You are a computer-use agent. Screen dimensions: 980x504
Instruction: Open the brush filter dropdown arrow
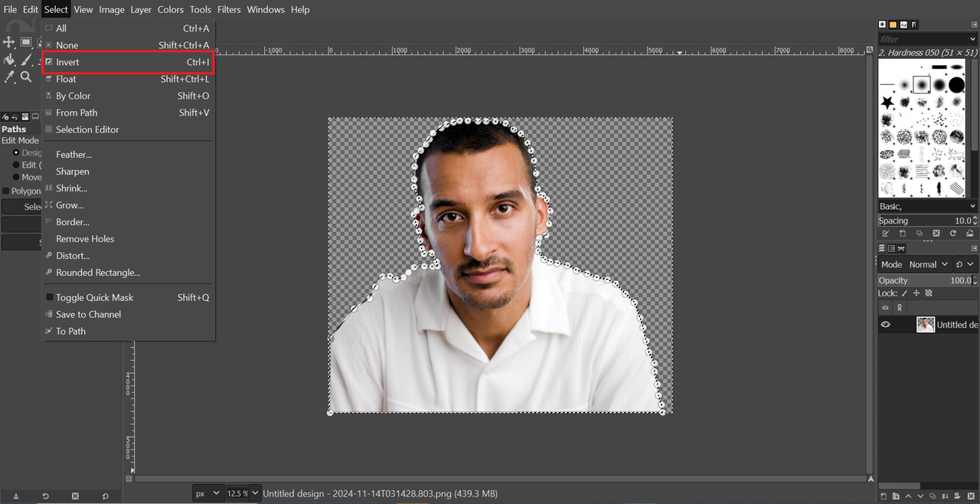973,38
